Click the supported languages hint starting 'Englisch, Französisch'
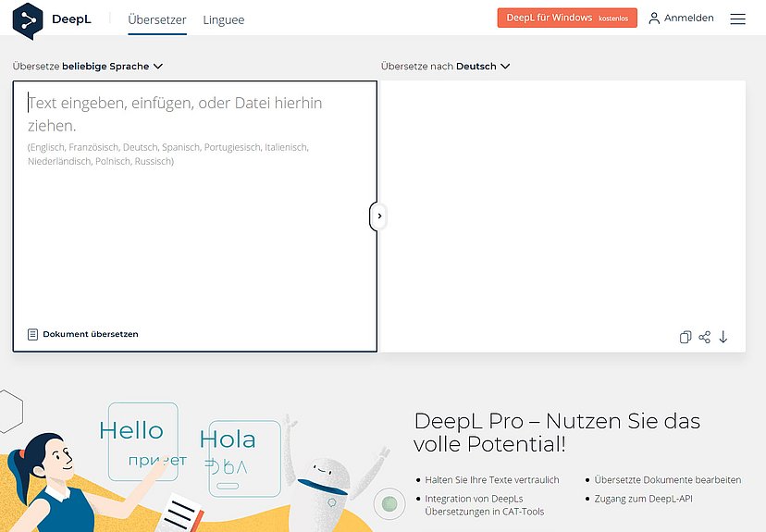 [x=168, y=154]
